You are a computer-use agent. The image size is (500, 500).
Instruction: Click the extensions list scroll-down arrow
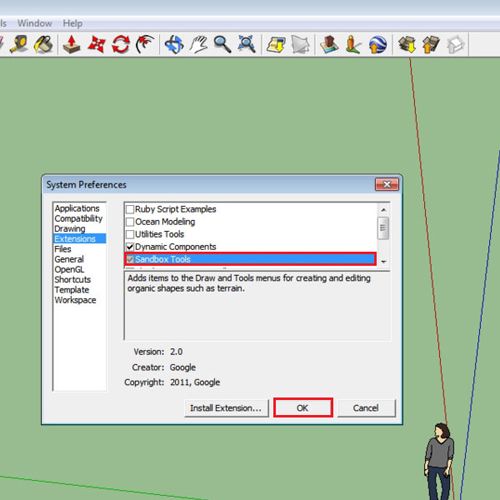[383, 262]
